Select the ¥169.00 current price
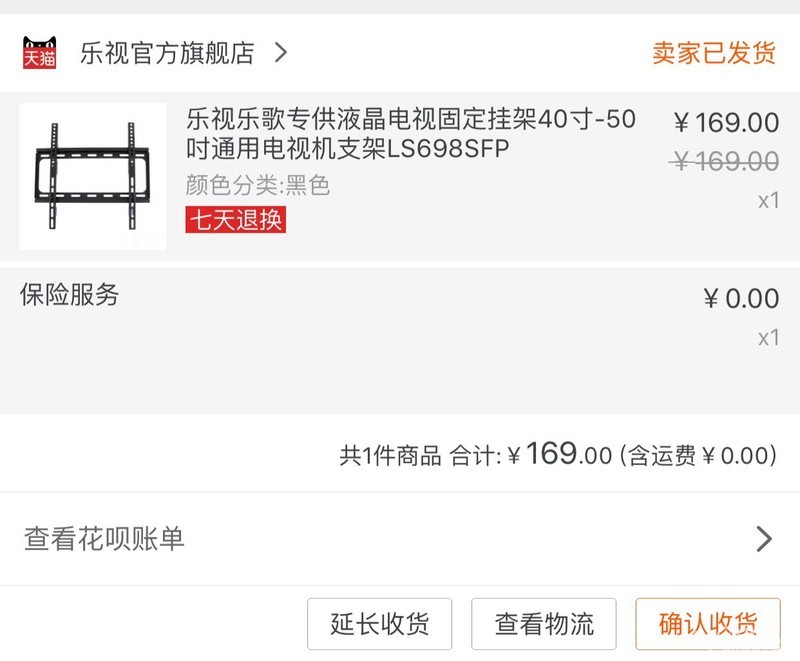Viewport: 800px width, 661px height. coord(727,123)
